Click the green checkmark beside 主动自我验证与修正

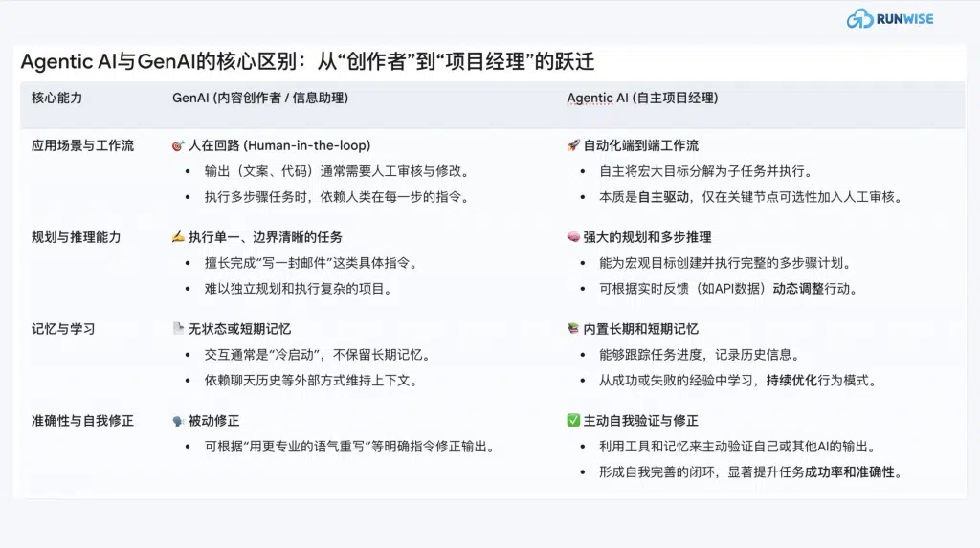[x=573, y=421]
